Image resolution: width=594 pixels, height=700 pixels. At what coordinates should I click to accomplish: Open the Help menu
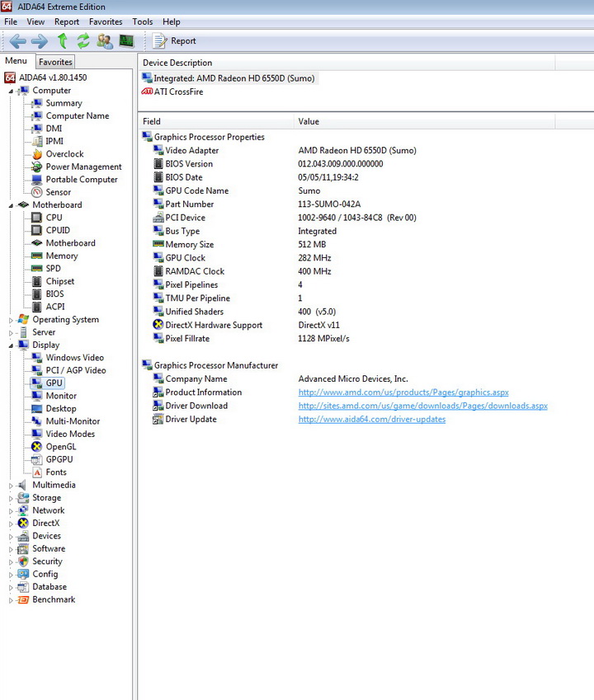[171, 21]
